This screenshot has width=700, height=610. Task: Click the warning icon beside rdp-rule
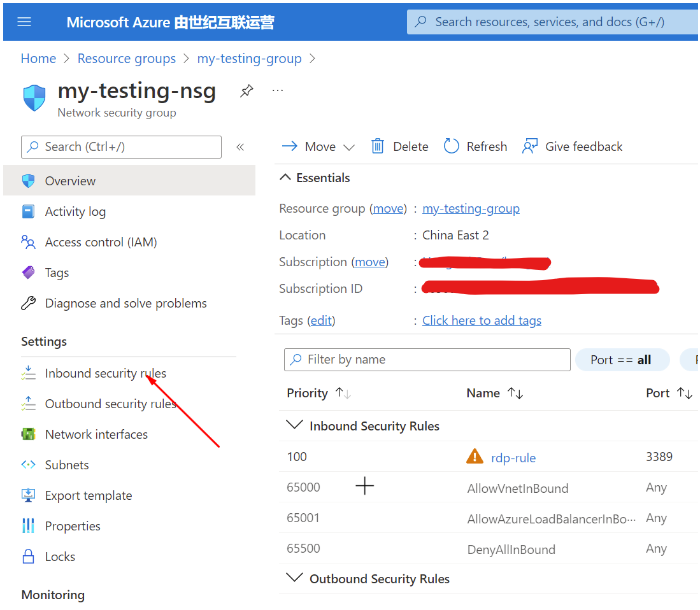475,457
